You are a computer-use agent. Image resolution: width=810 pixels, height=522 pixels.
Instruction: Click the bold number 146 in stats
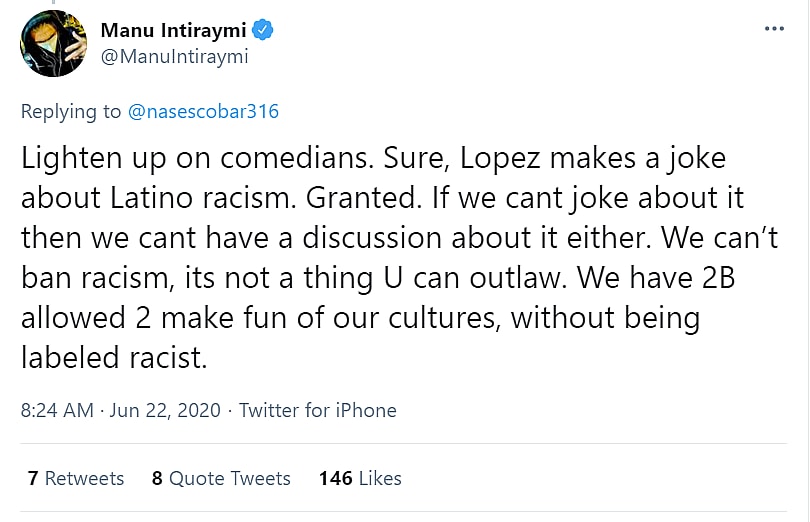coord(335,479)
